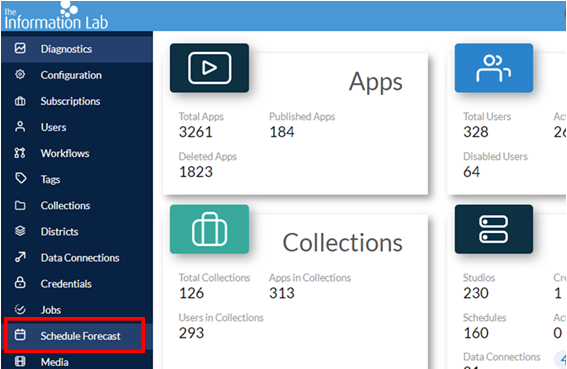
Task: Click the Apps card heading
Action: 375,82
